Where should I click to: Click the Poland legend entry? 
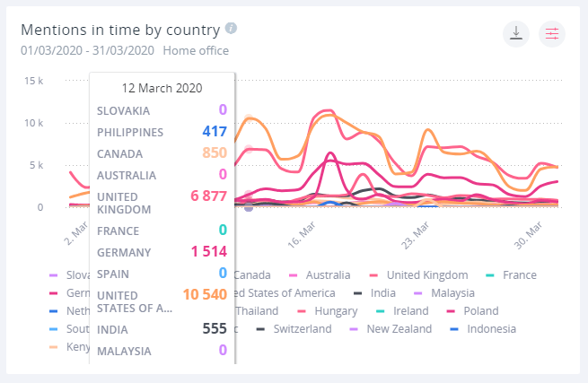473,311
